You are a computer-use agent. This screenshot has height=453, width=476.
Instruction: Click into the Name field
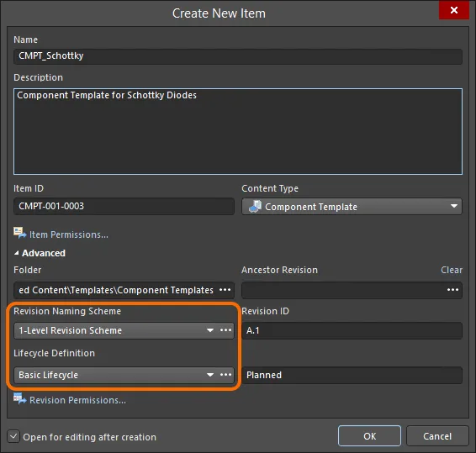click(x=238, y=56)
